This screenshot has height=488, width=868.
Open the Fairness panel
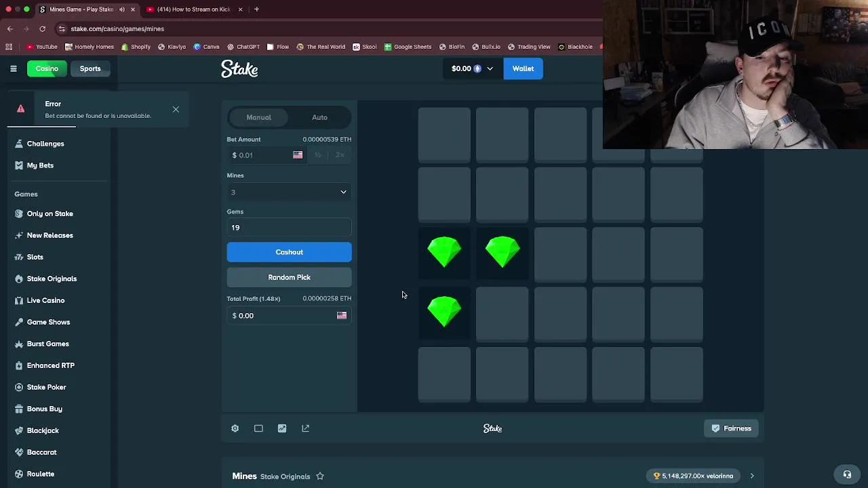point(731,428)
